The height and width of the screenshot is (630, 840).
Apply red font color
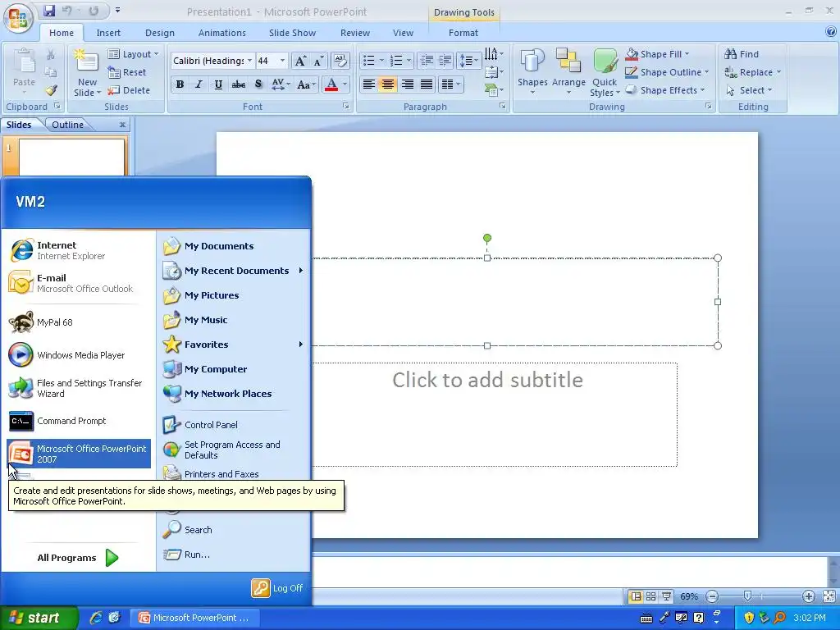click(331, 84)
